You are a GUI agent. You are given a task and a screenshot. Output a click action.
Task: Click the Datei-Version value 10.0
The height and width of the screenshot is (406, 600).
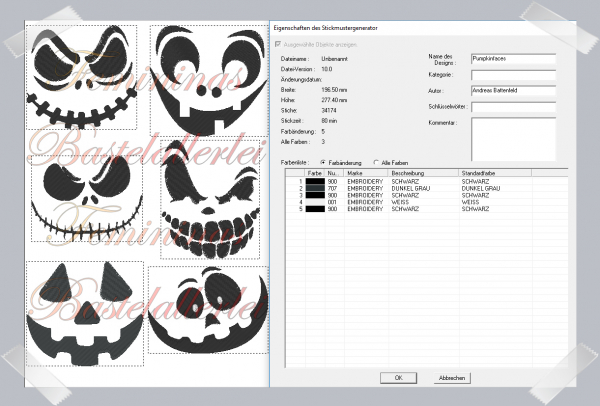pos(327,69)
